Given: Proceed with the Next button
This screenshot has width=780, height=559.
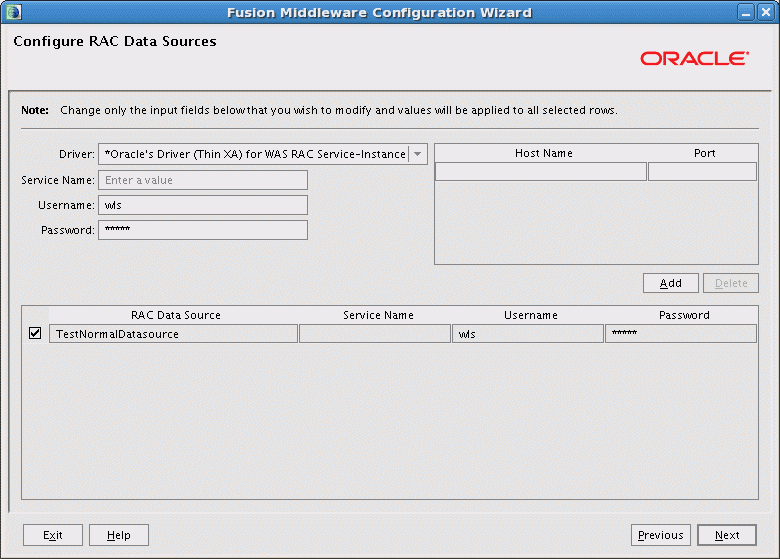Looking at the screenshot, I should point(727,535).
